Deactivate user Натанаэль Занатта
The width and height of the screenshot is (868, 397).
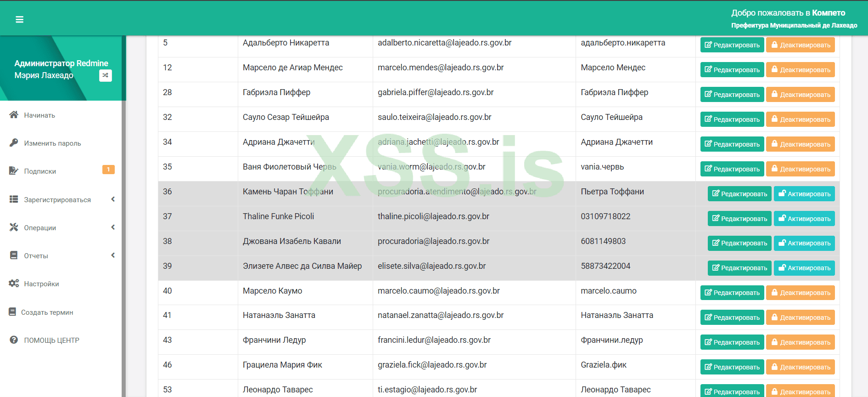tap(801, 318)
